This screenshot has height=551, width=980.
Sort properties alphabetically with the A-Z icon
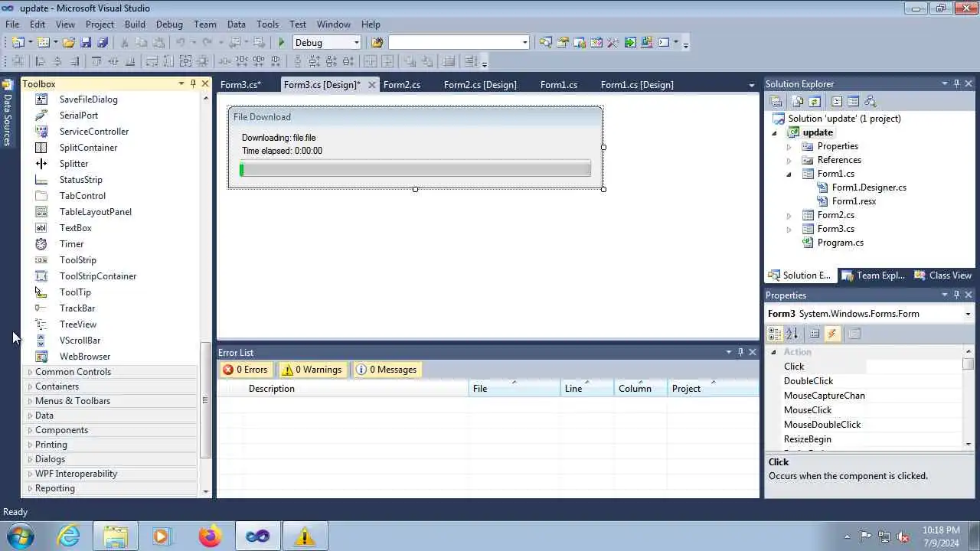point(792,334)
